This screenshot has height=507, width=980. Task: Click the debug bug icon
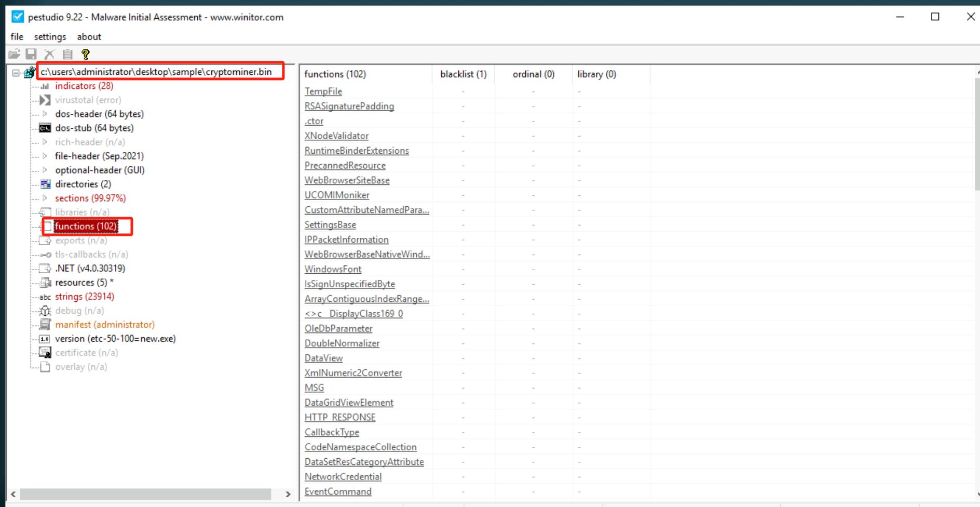click(45, 311)
